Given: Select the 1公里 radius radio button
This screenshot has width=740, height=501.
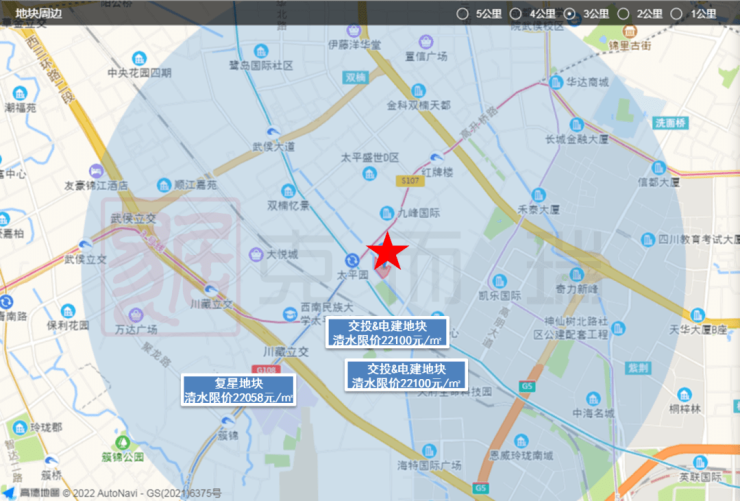Looking at the screenshot, I should click(677, 14).
